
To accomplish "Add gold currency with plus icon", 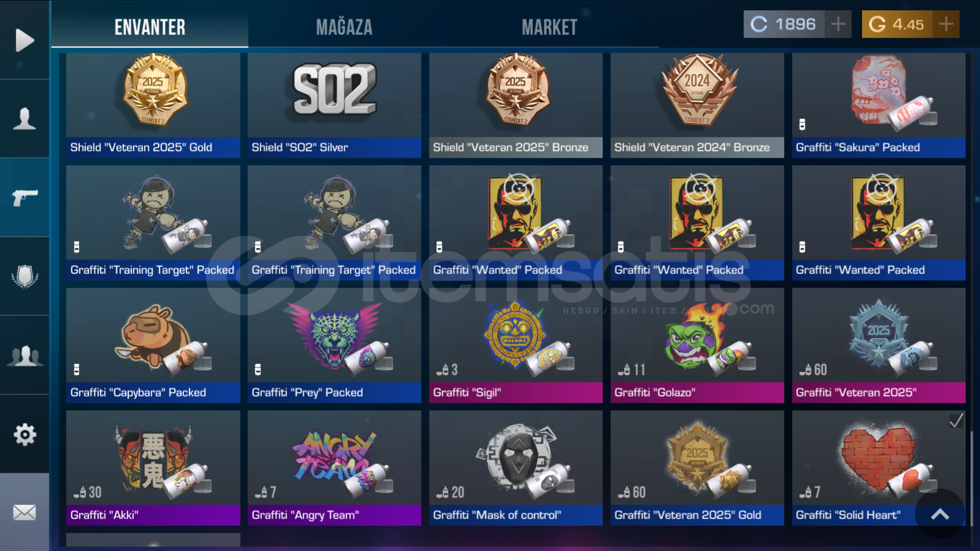I will pos(946,24).
